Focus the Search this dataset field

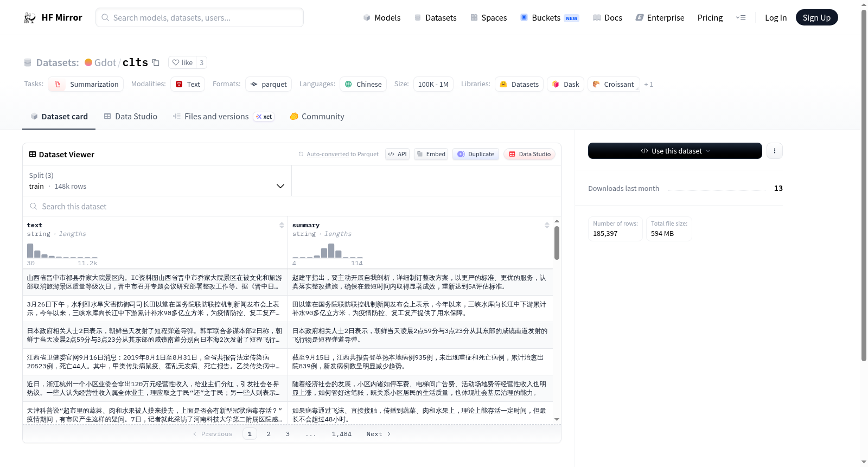292,207
